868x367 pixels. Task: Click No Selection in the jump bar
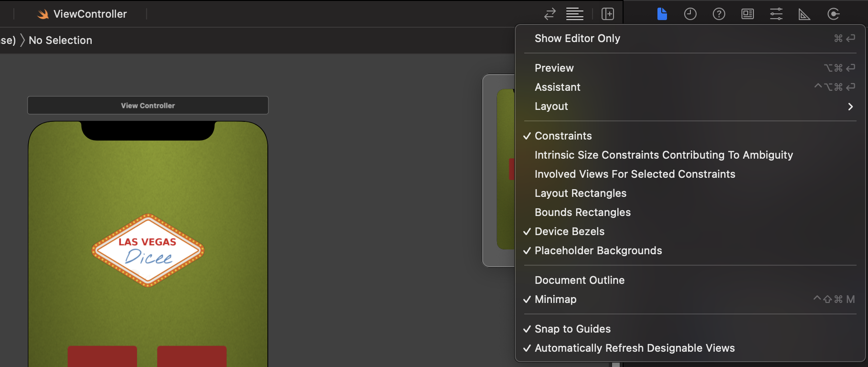(60, 40)
